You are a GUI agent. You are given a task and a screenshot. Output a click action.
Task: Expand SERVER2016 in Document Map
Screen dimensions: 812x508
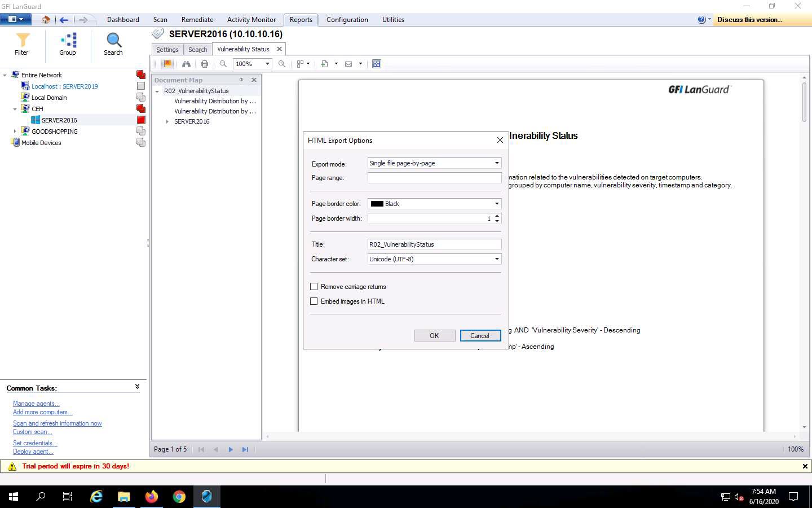[x=167, y=121]
